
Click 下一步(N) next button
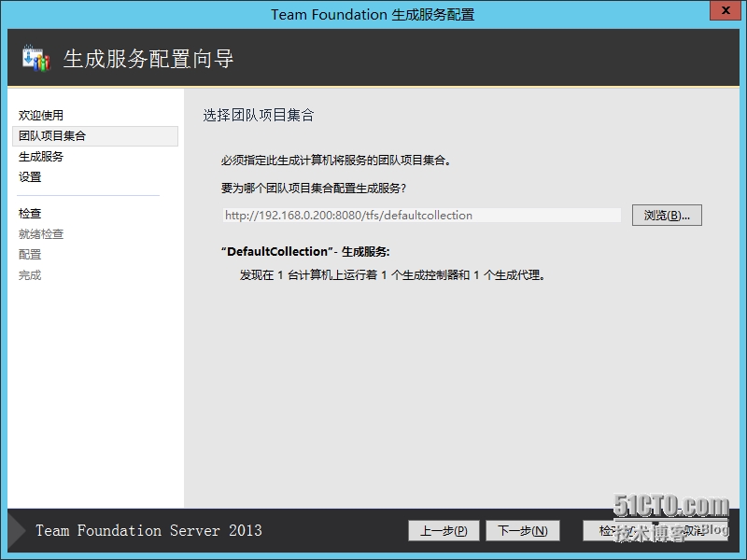(x=523, y=530)
